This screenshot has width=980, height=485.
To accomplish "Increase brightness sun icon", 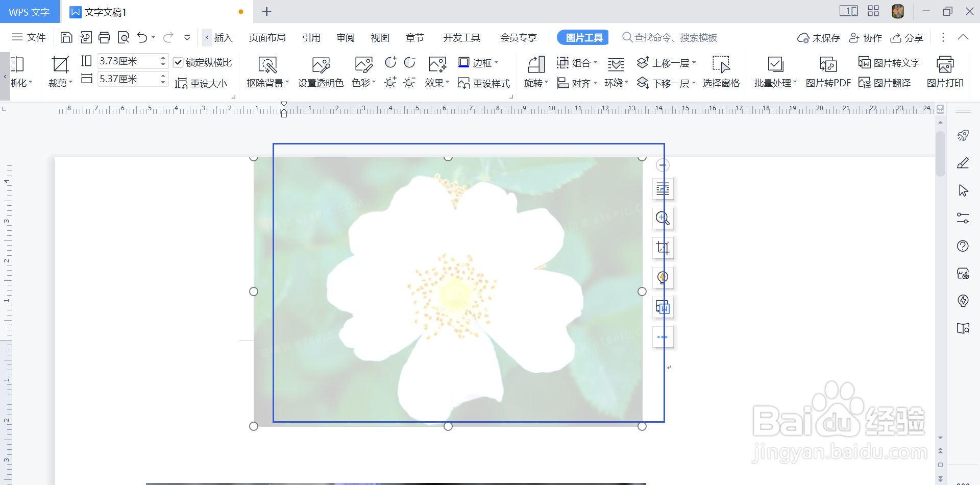I will pyautogui.click(x=390, y=82).
